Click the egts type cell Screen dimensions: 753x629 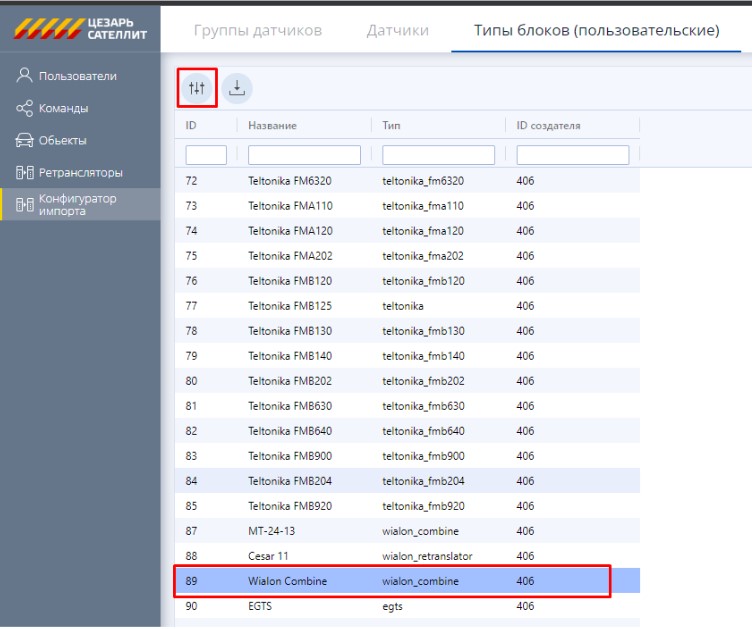coord(392,606)
